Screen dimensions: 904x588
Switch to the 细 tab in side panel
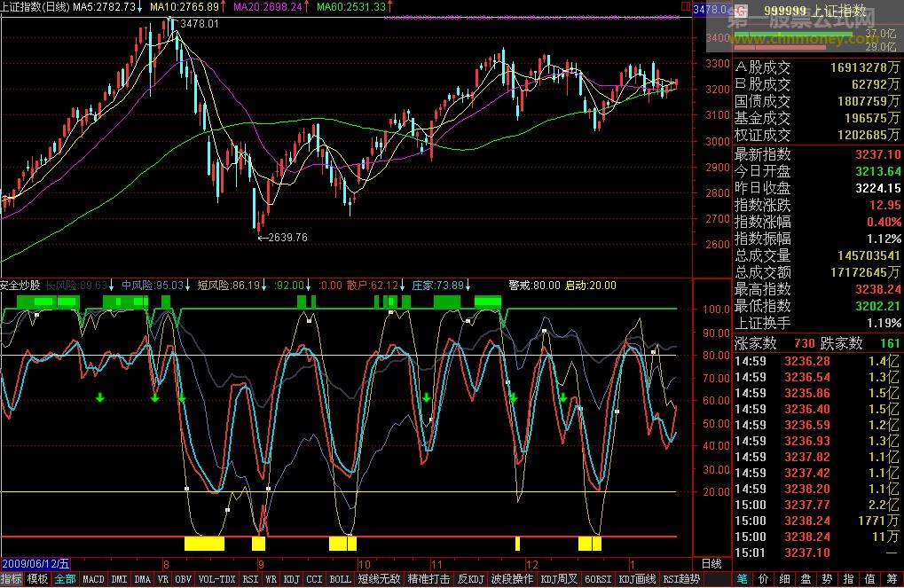[784, 579]
